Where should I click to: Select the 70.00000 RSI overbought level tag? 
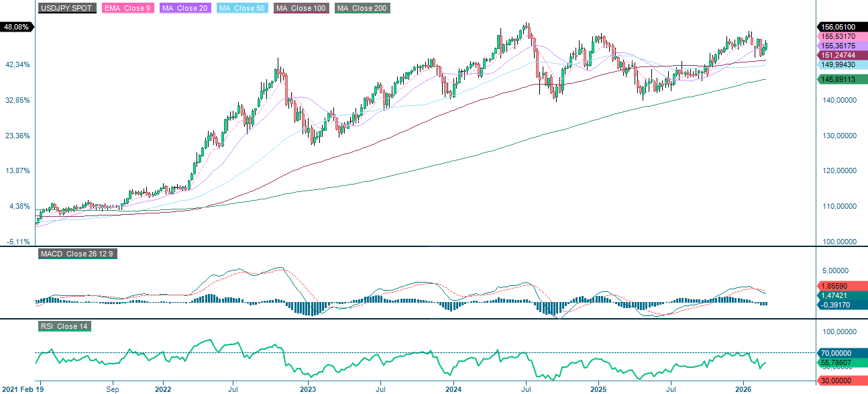coord(837,352)
